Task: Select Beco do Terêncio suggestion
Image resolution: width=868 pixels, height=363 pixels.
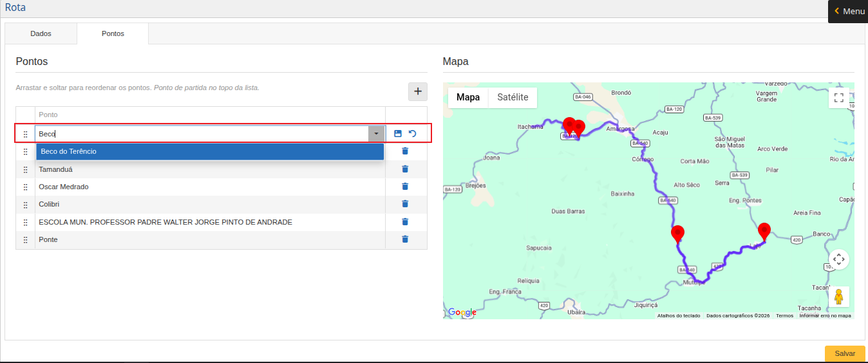Action: click(209, 151)
